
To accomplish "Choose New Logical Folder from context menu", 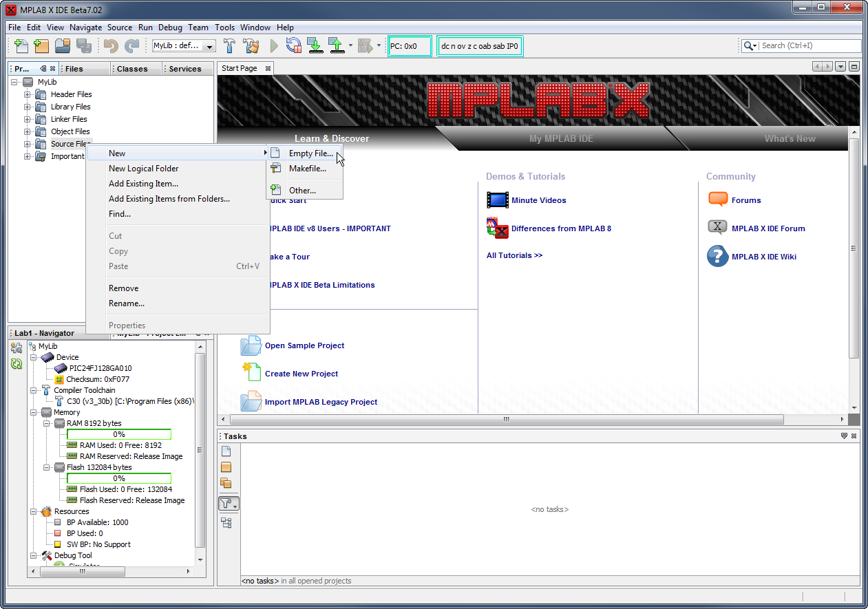I will pyautogui.click(x=143, y=168).
